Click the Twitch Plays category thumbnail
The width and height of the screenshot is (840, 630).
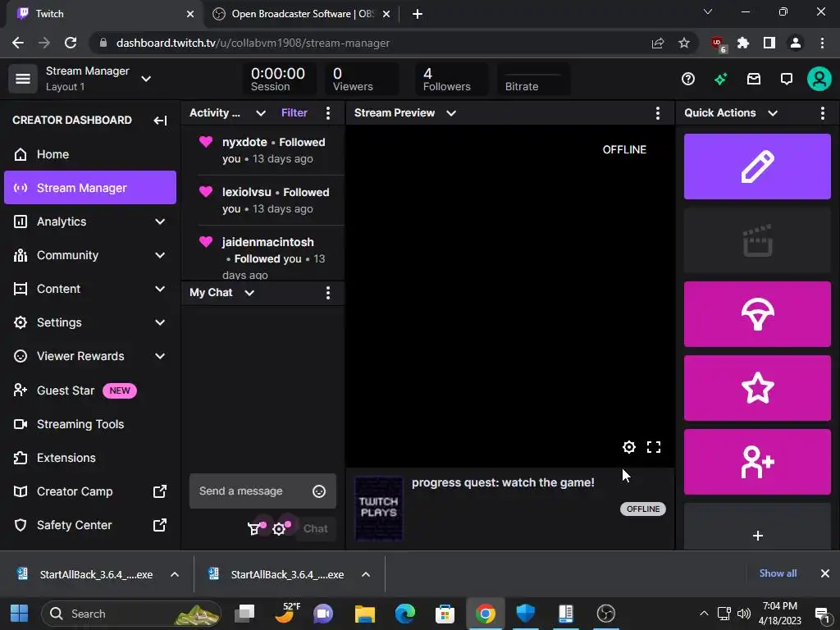coord(379,508)
